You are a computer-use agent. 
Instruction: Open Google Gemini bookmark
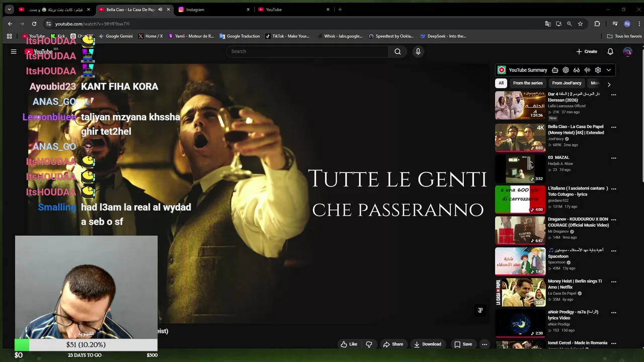(115, 36)
